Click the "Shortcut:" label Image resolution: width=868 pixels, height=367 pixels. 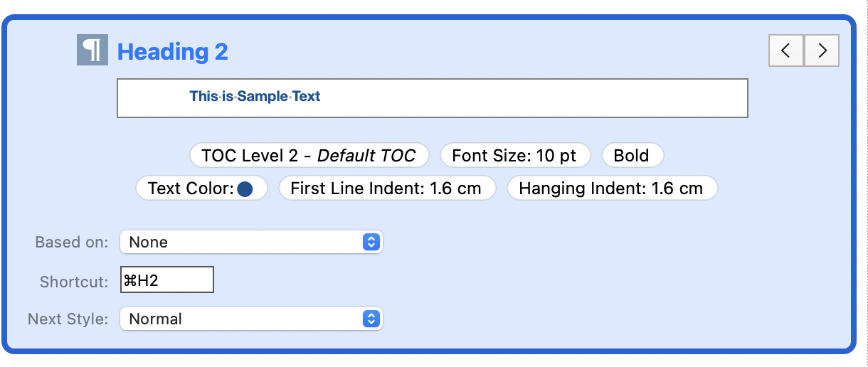74,281
